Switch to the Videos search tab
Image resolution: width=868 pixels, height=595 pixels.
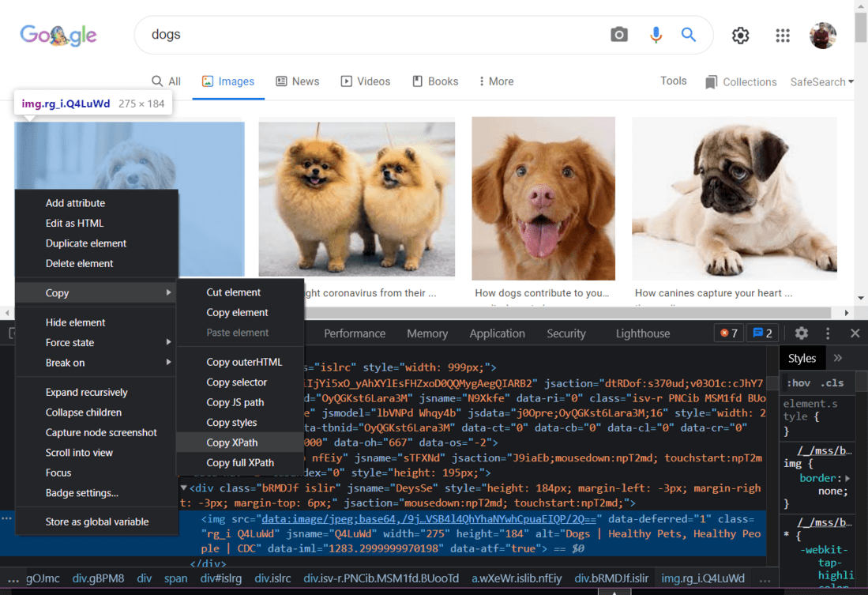pyautogui.click(x=366, y=81)
